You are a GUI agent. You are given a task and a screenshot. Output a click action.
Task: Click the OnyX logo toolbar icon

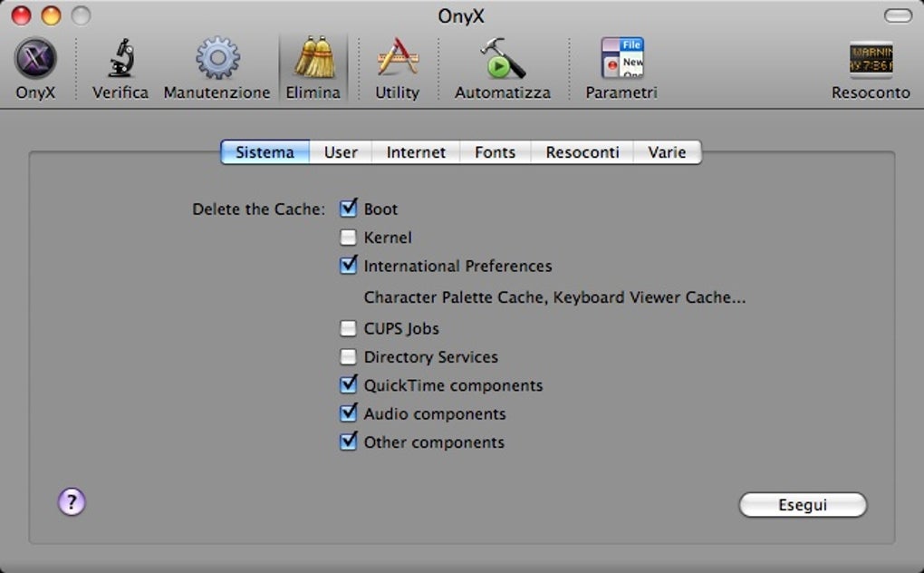coord(35,60)
